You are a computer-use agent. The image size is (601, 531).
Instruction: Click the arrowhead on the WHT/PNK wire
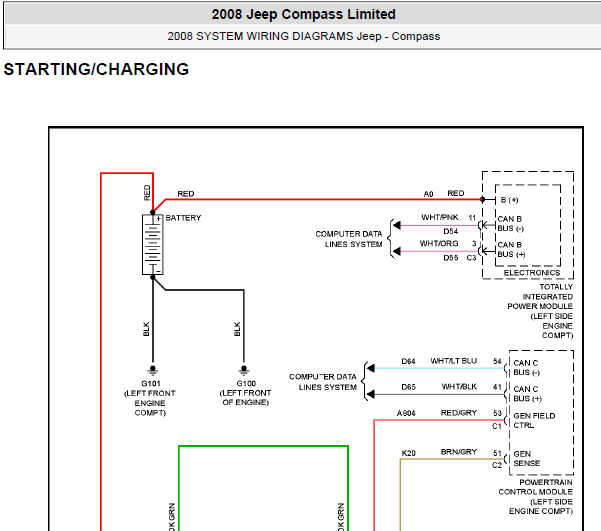point(397,225)
